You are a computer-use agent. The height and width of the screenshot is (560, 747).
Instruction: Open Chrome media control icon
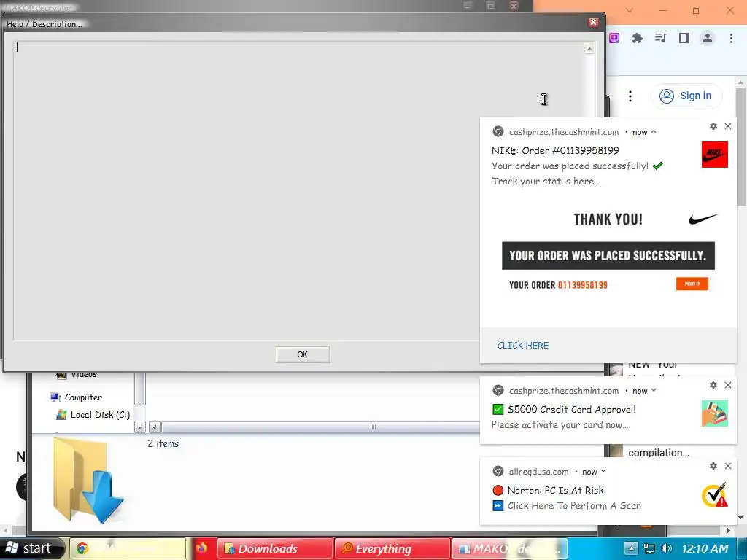point(660,38)
